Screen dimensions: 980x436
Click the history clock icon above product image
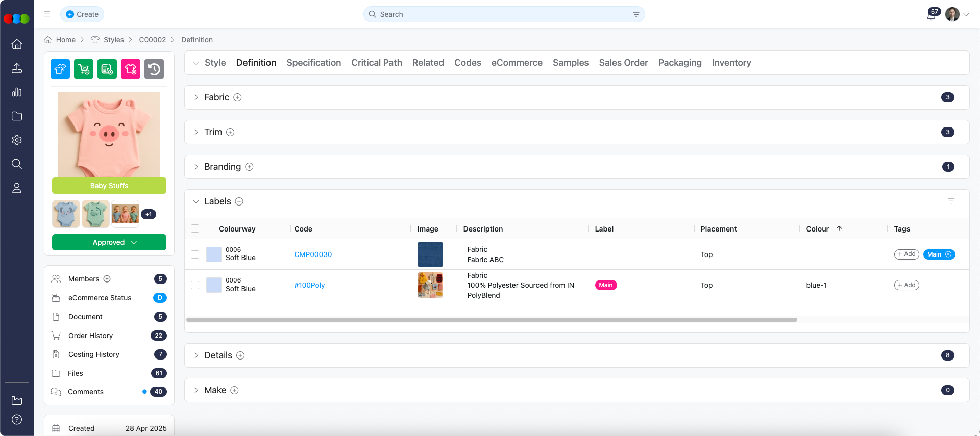click(154, 69)
